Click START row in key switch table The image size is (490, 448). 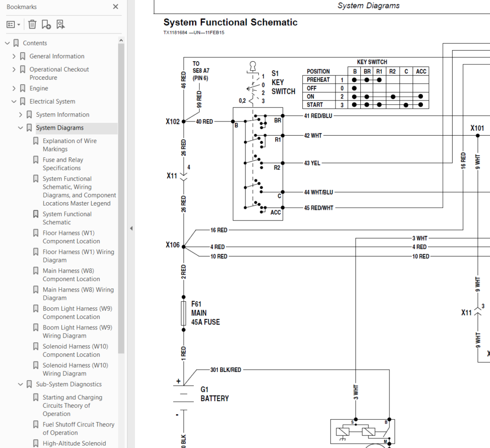tap(366, 105)
